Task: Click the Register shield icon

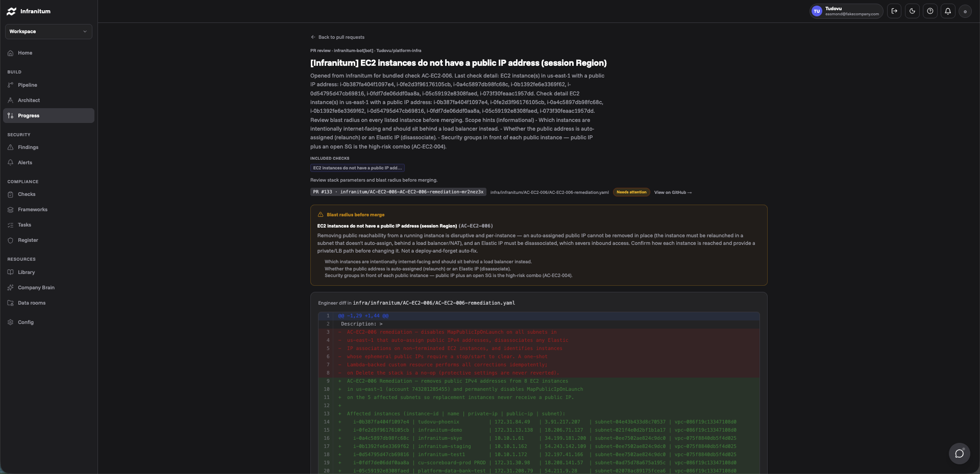Action: tap(10, 240)
